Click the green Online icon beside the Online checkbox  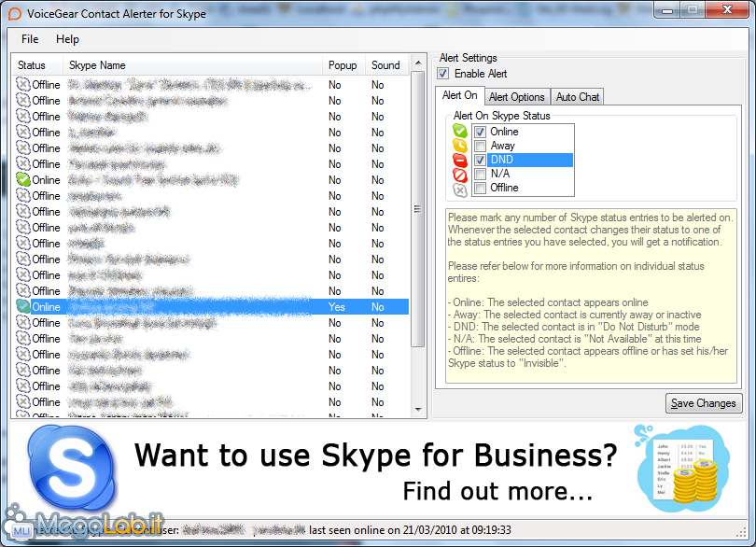pyautogui.click(x=460, y=131)
